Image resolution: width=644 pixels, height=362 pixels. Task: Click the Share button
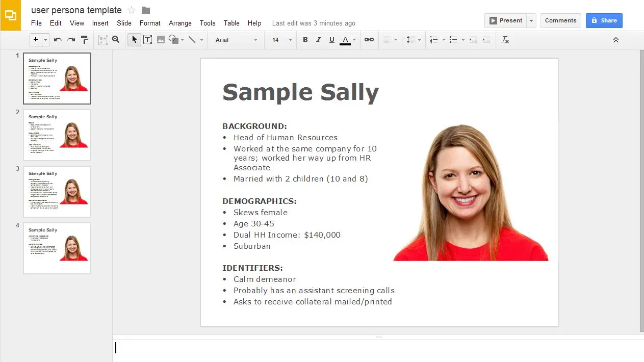tap(604, 20)
